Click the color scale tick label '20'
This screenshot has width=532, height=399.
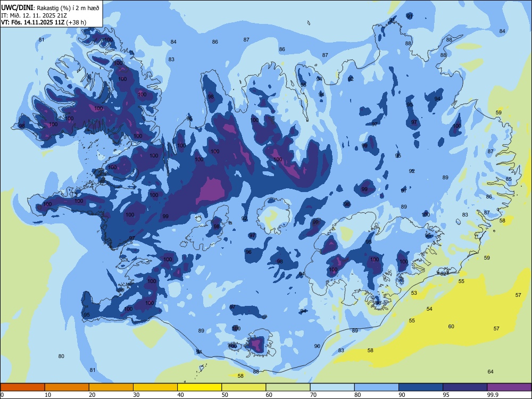tap(92, 395)
